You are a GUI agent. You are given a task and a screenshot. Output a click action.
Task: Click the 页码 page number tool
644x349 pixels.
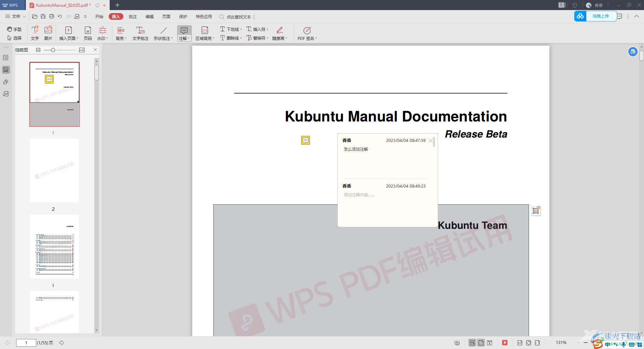(x=88, y=33)
